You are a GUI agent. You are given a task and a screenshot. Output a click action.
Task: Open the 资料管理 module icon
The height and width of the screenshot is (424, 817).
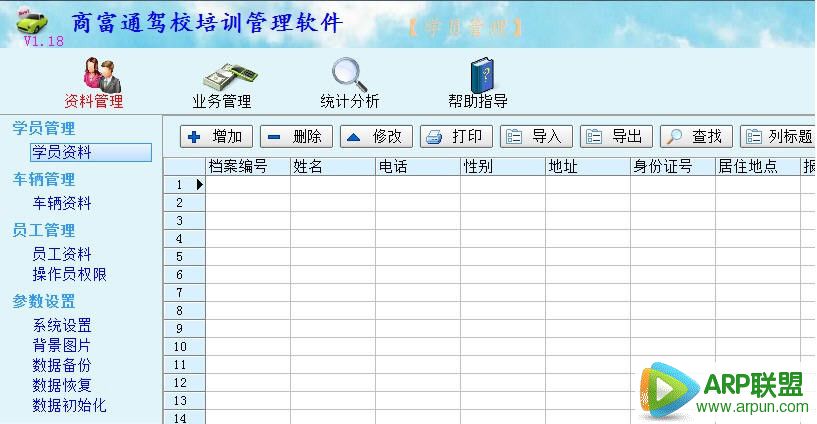pyautogui.click(x=102, y=75)
